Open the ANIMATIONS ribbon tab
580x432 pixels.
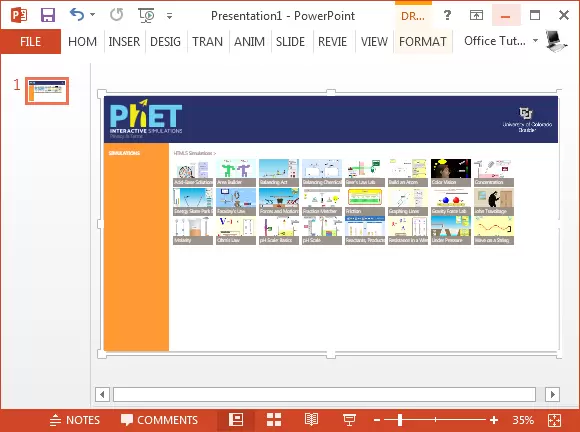coord(249,41)
